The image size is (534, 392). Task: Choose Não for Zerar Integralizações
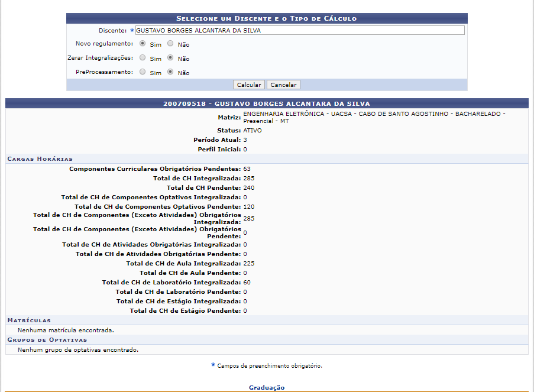tap(170, 58)
